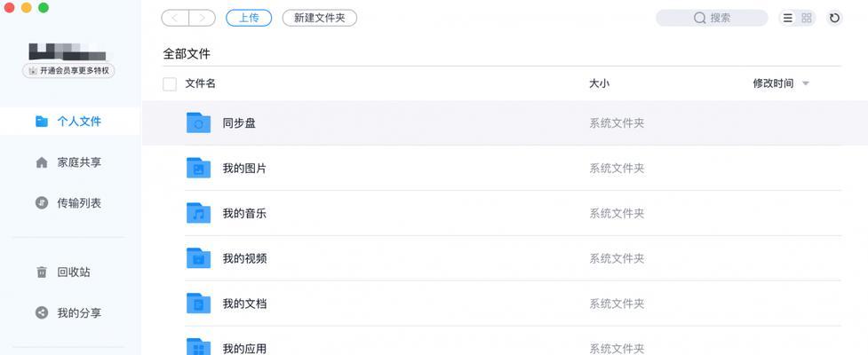Open the 我的视频 folder icon

pos(198,258)
